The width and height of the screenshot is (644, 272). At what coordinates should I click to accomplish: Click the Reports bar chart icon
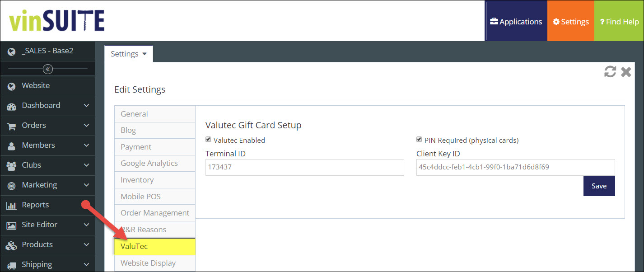tap(12, 205)
